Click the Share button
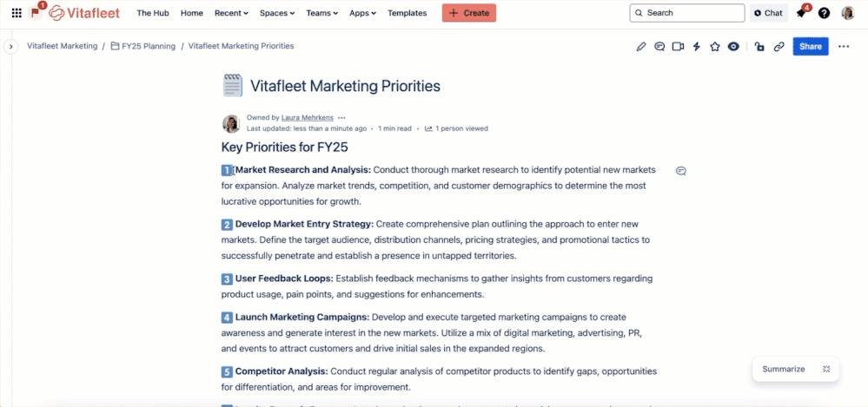868x407 pixels. (811, 47)
